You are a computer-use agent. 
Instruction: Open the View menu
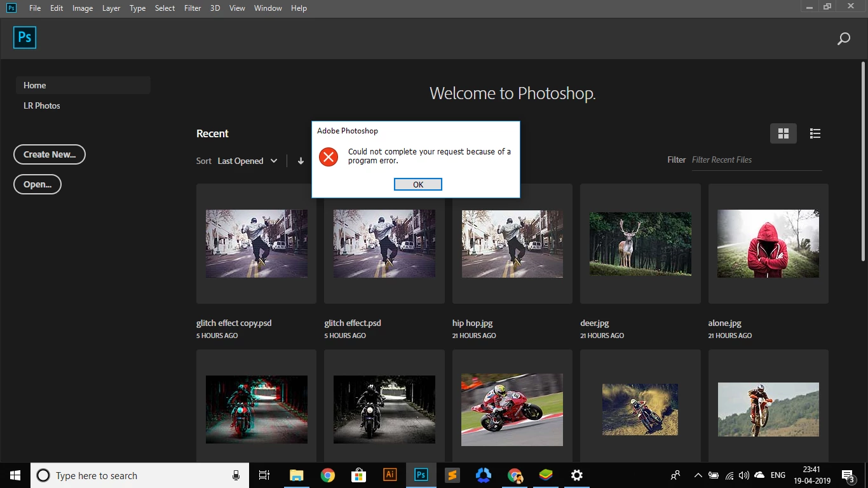point(237,8)
